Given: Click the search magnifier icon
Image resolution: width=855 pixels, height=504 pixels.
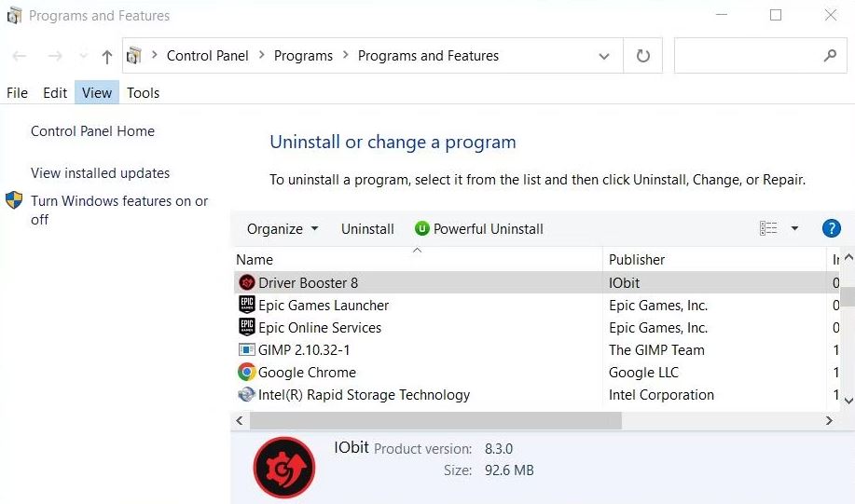Looking at the screenshot, I should pos(830,55).
